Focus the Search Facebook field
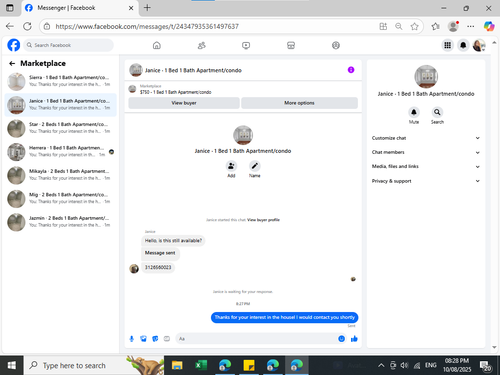This screenshot has width=500, height=375. point(68,45)
